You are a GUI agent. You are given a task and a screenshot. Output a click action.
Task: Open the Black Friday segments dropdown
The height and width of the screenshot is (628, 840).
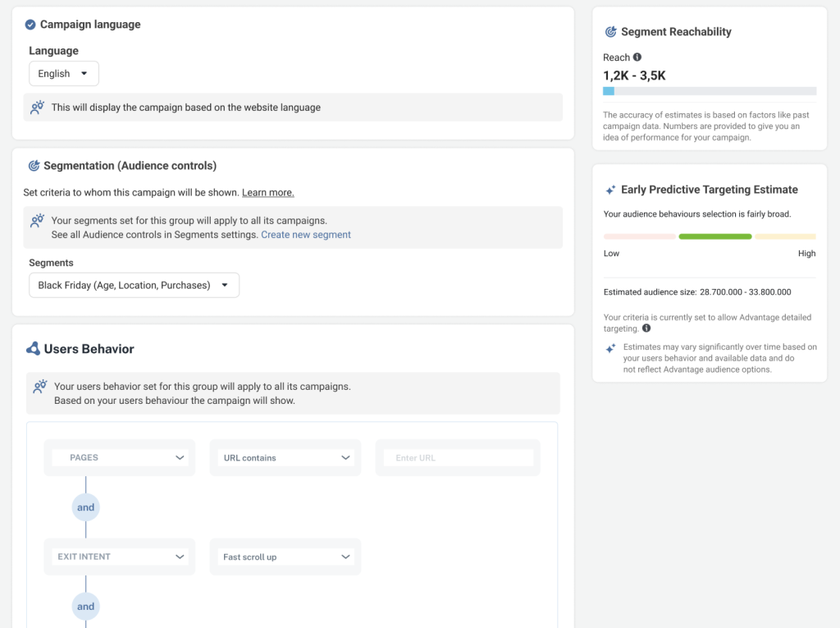pyautogui.click(x=134, y=286)
